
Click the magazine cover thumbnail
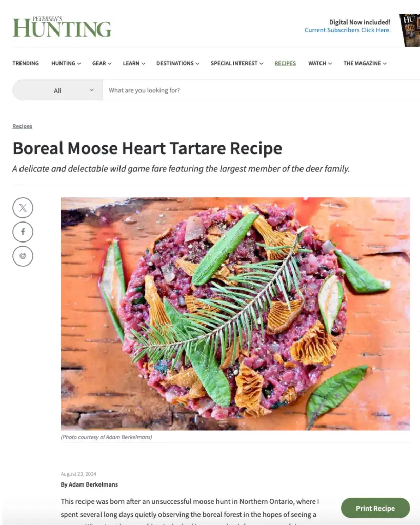[410, 30]
